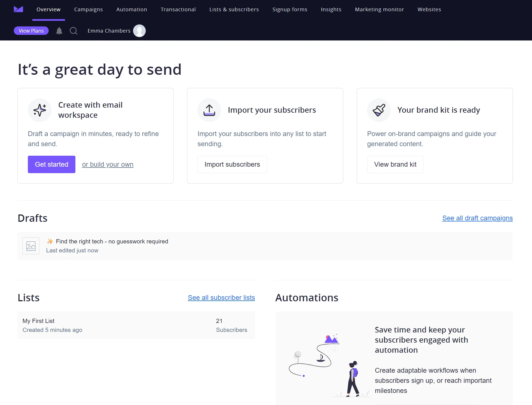532x405 pixels.
Task: Click the sparkle email workspace icon
Action: (x=40, y=110)
